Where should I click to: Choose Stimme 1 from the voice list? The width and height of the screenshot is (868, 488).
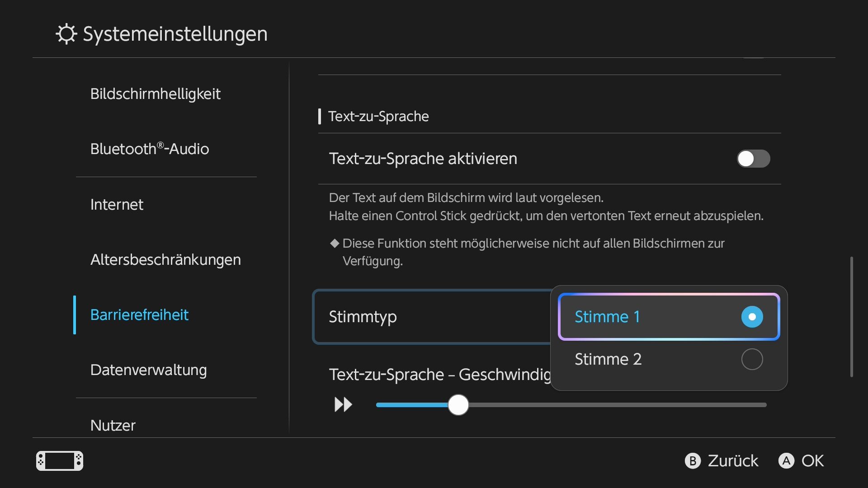[669, 317]
